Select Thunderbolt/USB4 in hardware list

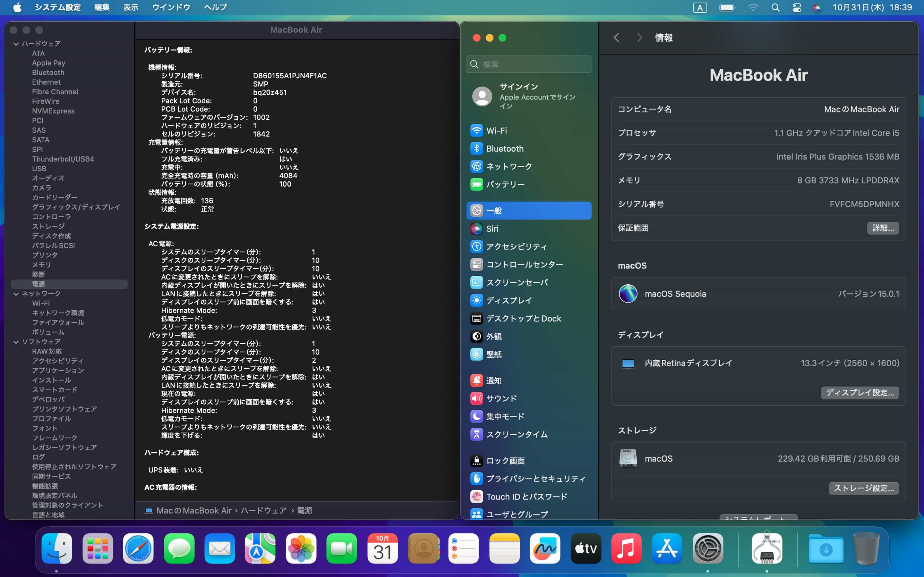[63, 159]
